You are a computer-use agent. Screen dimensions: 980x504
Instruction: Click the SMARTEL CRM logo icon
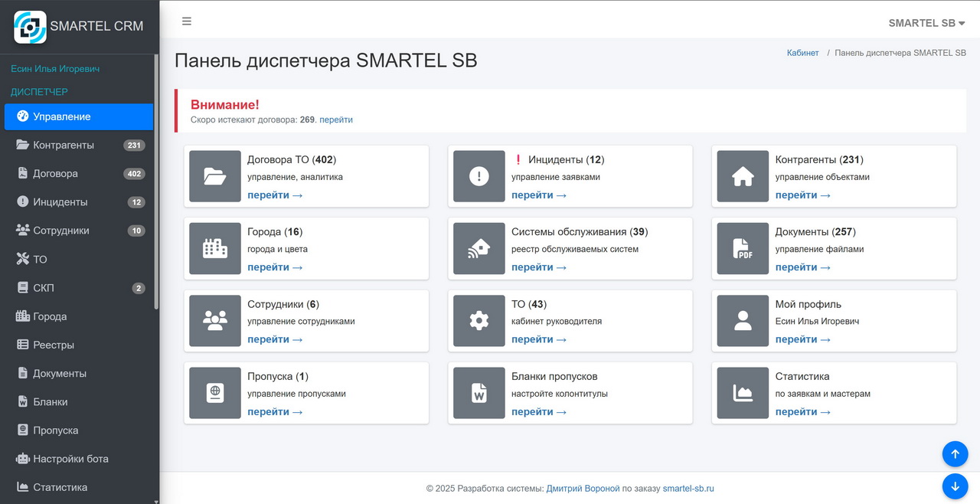[30, 26]
